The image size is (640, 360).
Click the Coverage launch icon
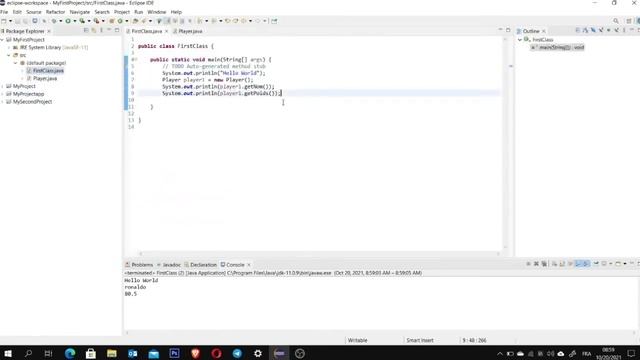click(x=82, y=21)
